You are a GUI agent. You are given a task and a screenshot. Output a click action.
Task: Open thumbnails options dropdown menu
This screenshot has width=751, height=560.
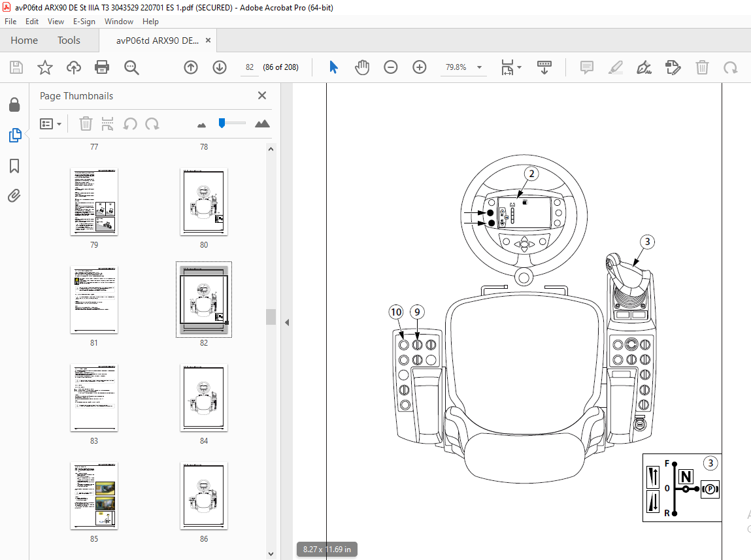[x=51, y=124]
